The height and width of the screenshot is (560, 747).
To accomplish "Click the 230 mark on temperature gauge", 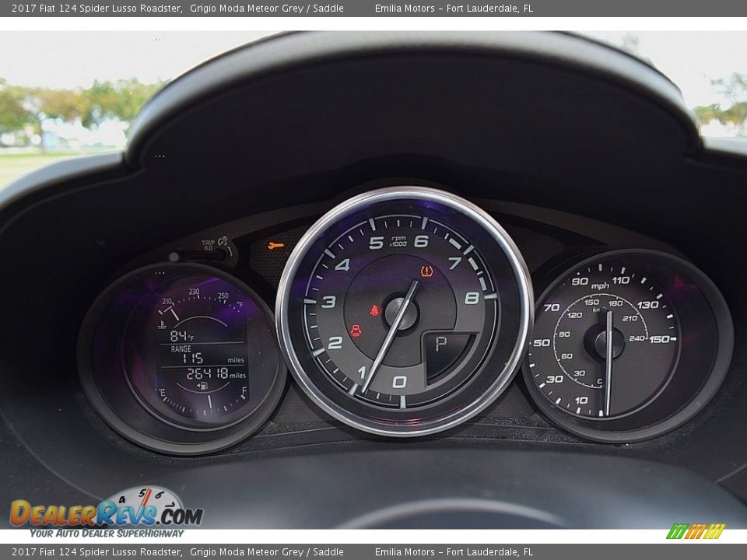I will (x=194, y=292).
